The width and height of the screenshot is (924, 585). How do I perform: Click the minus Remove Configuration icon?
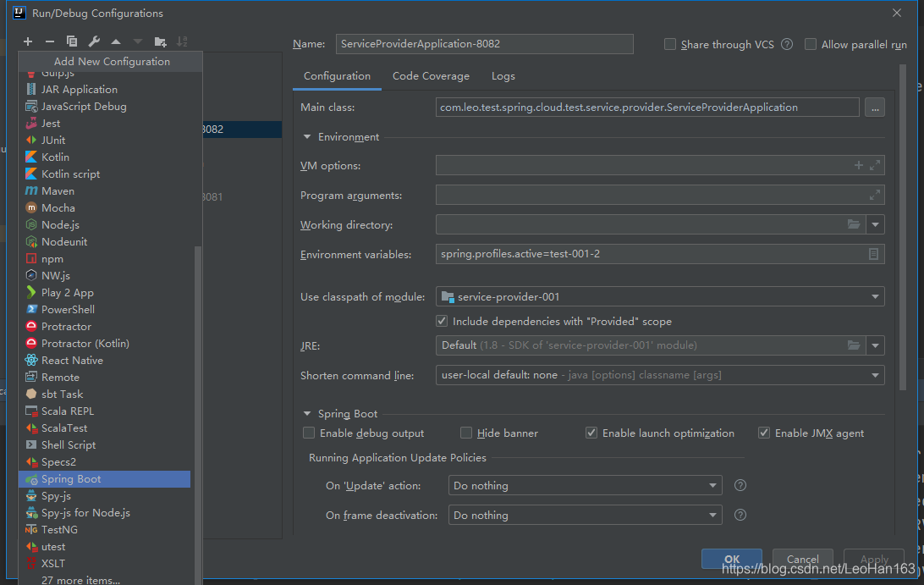49,41
